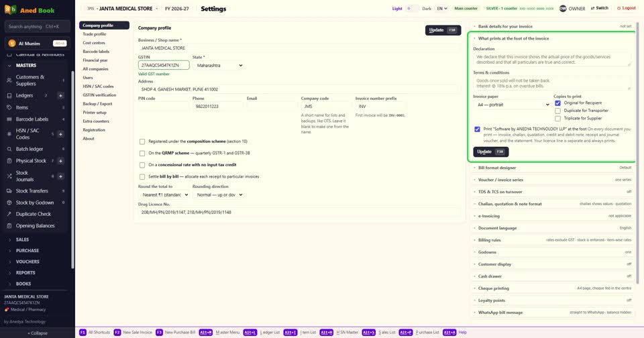Click the Logout power icon

point(619,8)
